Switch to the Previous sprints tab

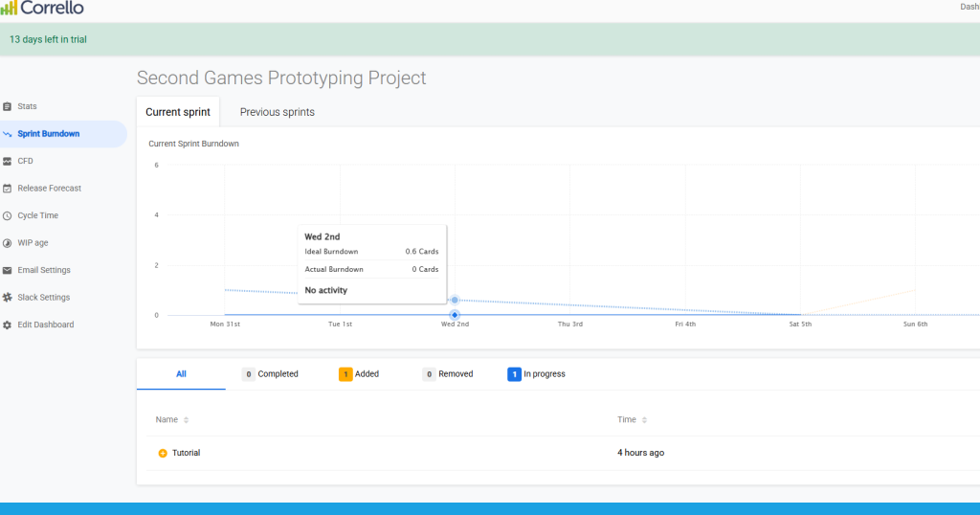[x=277, y=113]
